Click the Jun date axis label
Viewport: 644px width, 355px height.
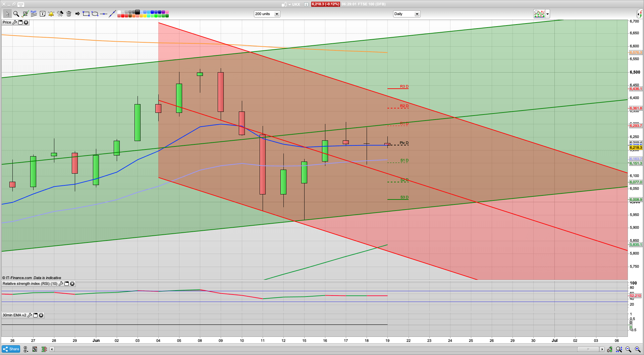point(96,341)
